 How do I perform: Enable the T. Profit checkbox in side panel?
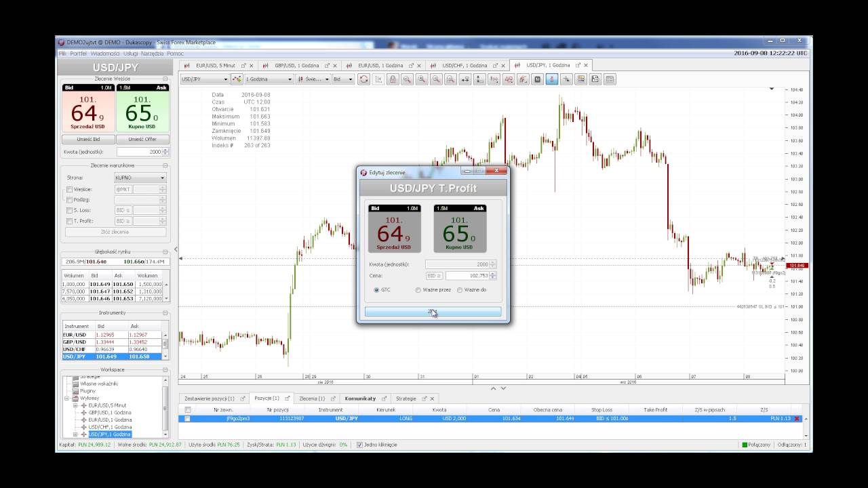pyautogui.click(x=69, y=221)
